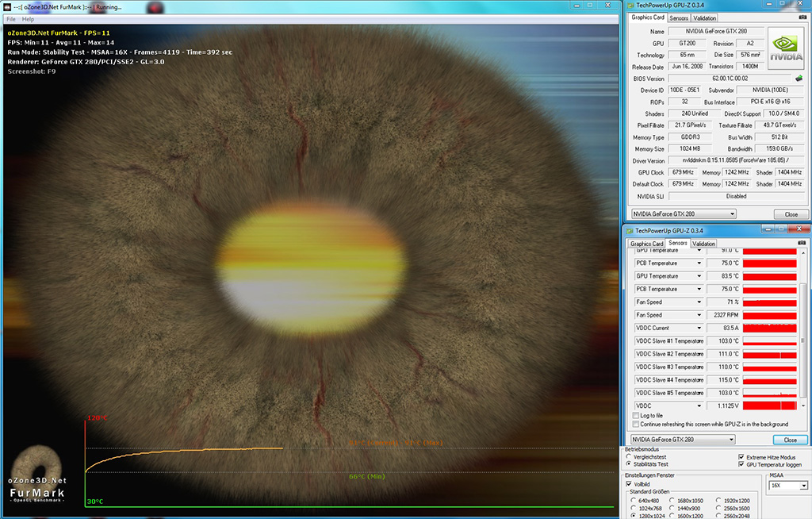Select the Graphics Card tab in the upper GPU-Z window
Screen dimensions: 812x519
coord(647,17)
